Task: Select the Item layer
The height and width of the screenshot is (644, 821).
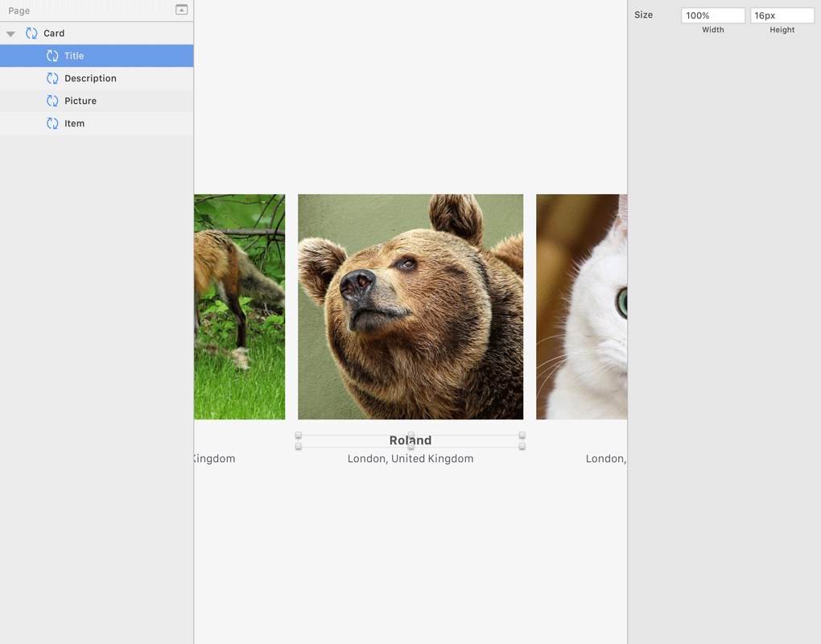Action: (x=74, y=123)
